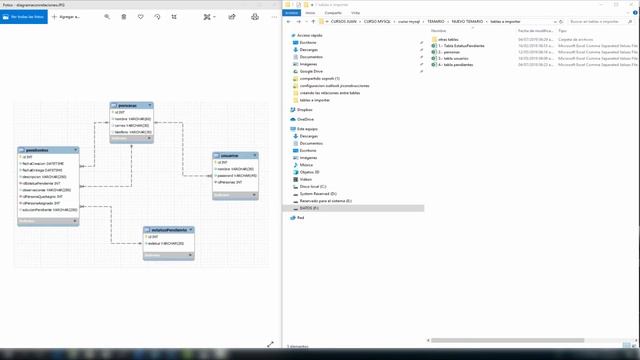The width and height of the screenshot is (640, 360).
Task: Open Escritorio under Acceso rápido
Action: (308, 42)
